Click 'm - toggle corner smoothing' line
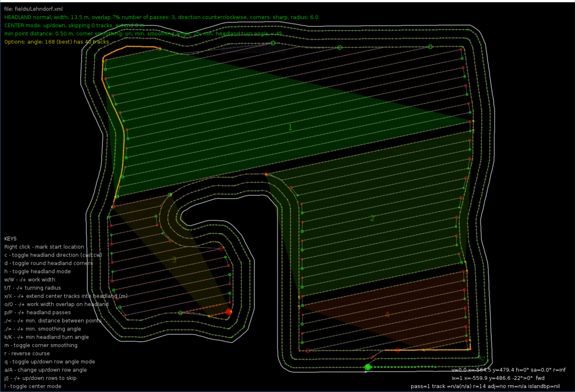The height and width of the screenshot is (392, 575). tap(41, 345)
